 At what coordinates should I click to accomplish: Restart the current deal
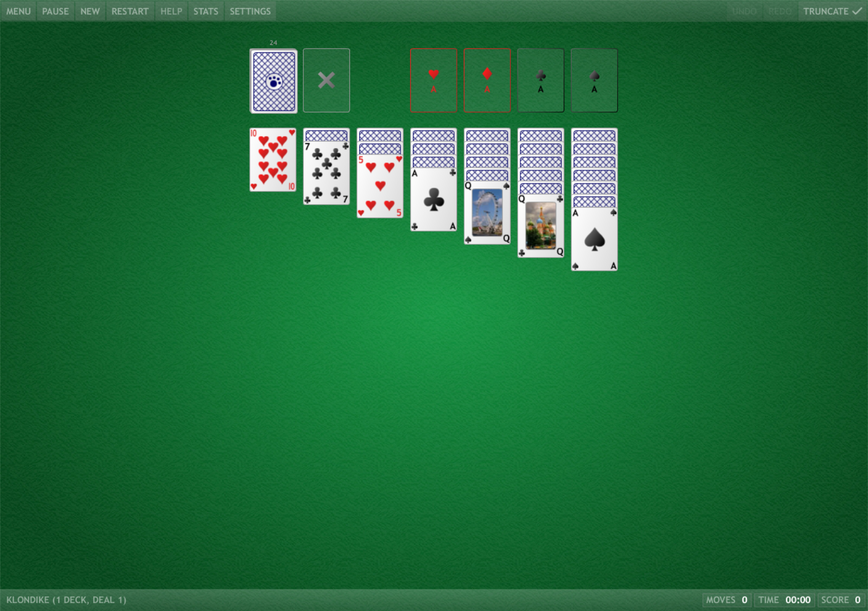[130, 11]
